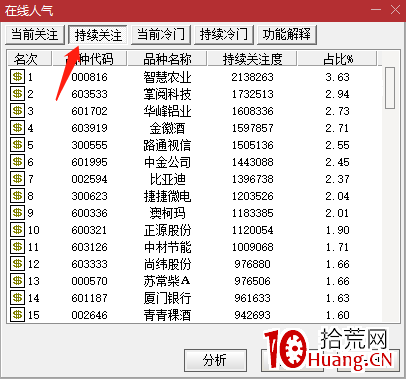This screenshot has height=379, width=406.
Task: Sort by the 持续关注度 column header
Action: tap(252, 59)
